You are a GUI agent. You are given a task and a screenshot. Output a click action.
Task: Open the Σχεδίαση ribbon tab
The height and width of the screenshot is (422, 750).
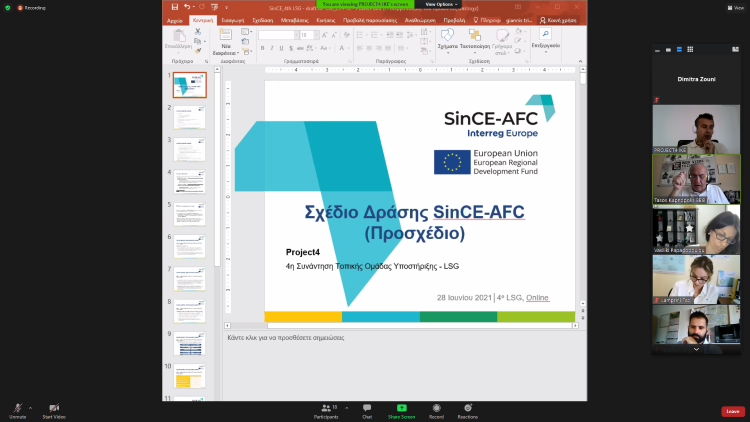[263, 19]
